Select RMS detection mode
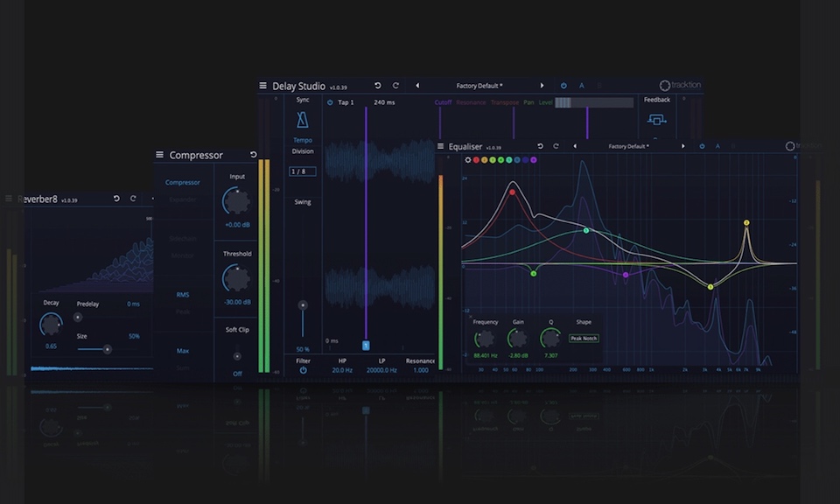 click(x=183, y=295)
